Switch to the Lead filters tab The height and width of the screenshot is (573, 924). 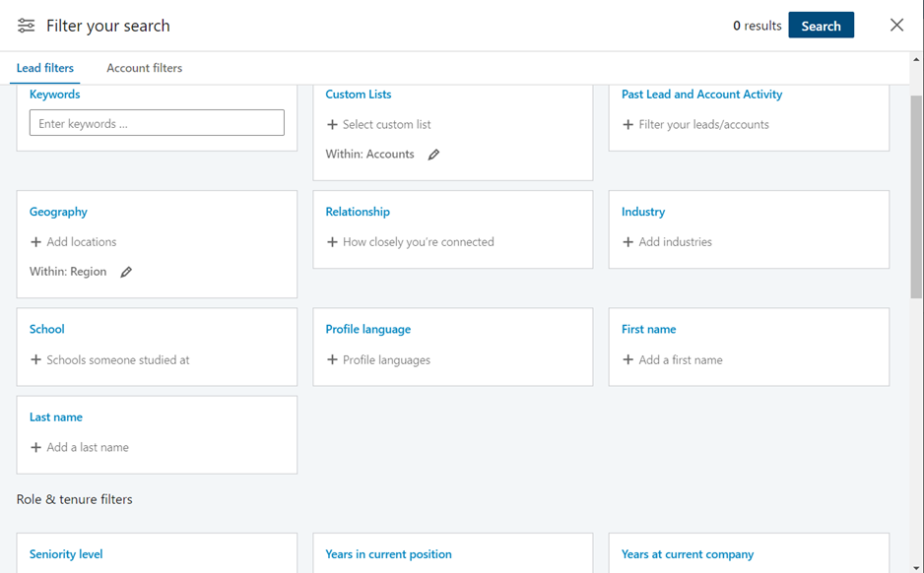tap(44, 68)
